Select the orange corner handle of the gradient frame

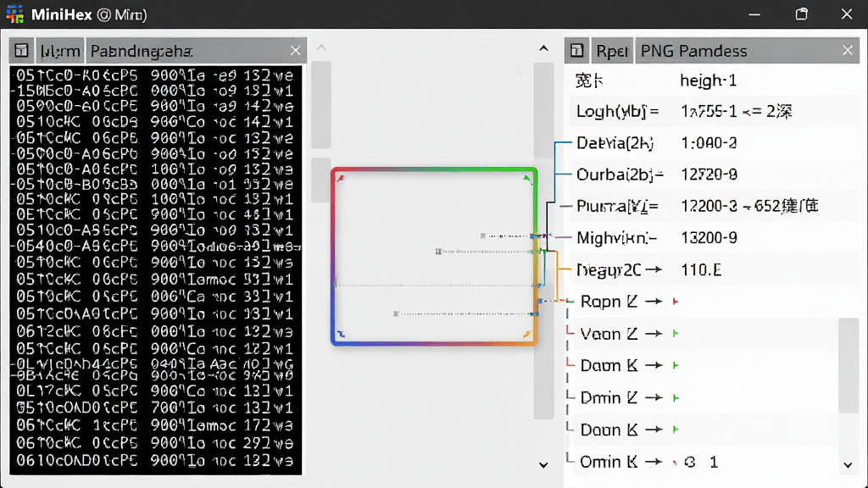coord(526,334)
